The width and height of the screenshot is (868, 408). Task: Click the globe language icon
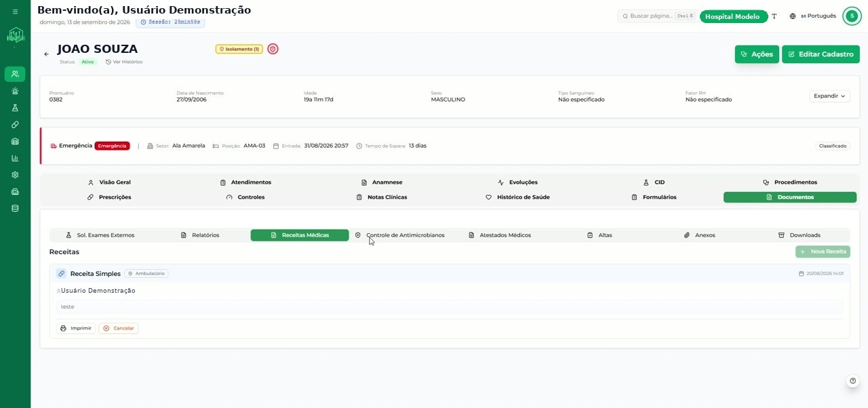793,16
